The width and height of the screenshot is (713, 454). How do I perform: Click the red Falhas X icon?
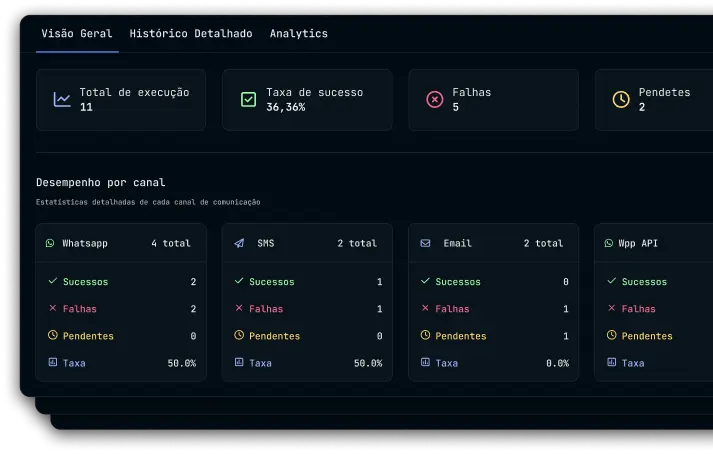tap(434, 99)
